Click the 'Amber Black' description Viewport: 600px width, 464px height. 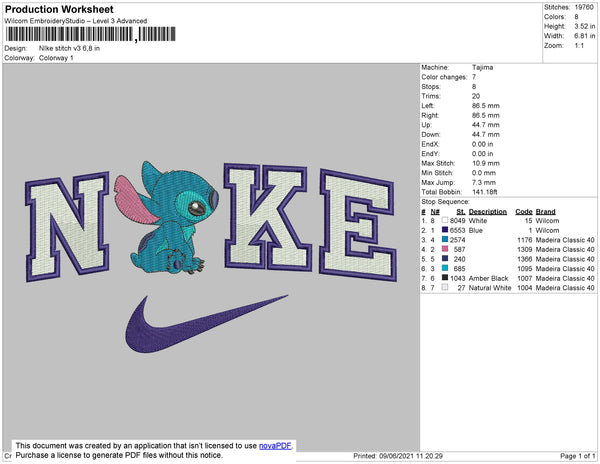pos(488,278)
